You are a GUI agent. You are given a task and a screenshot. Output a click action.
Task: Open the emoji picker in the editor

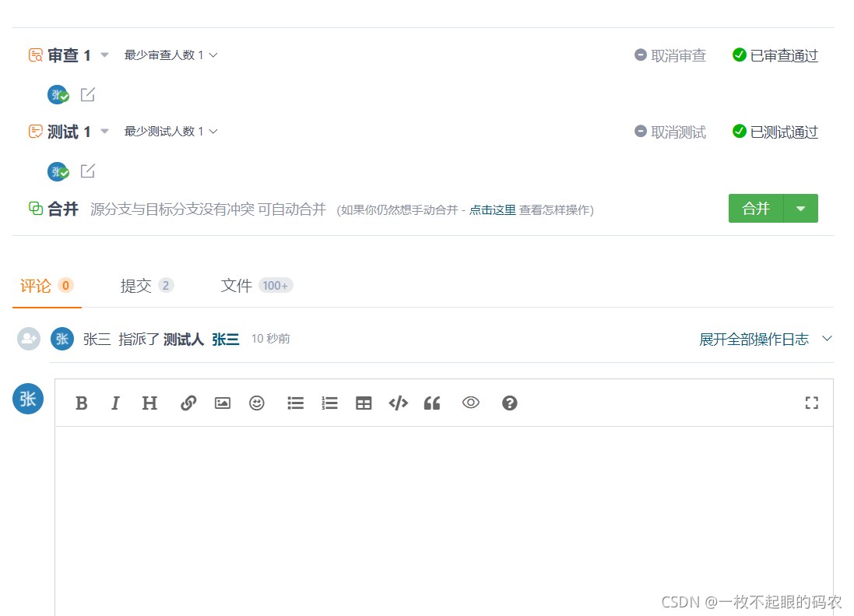[257, 403]
